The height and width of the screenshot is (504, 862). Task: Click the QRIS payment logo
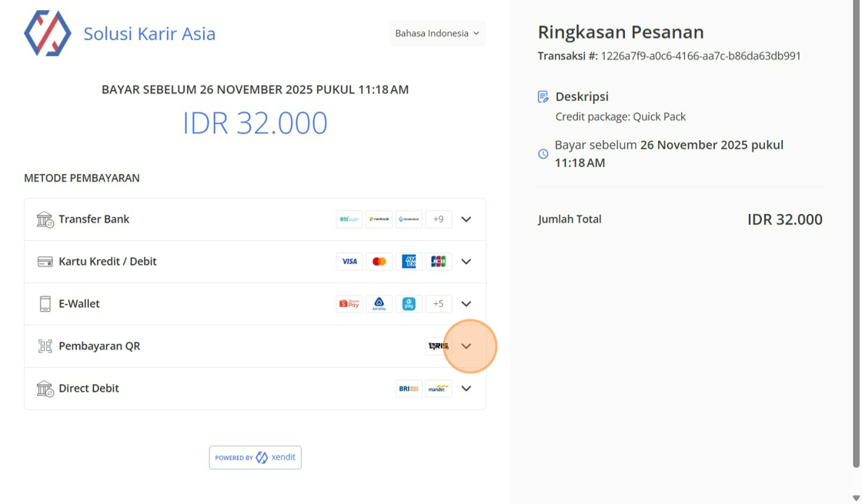tap(438, 346)
